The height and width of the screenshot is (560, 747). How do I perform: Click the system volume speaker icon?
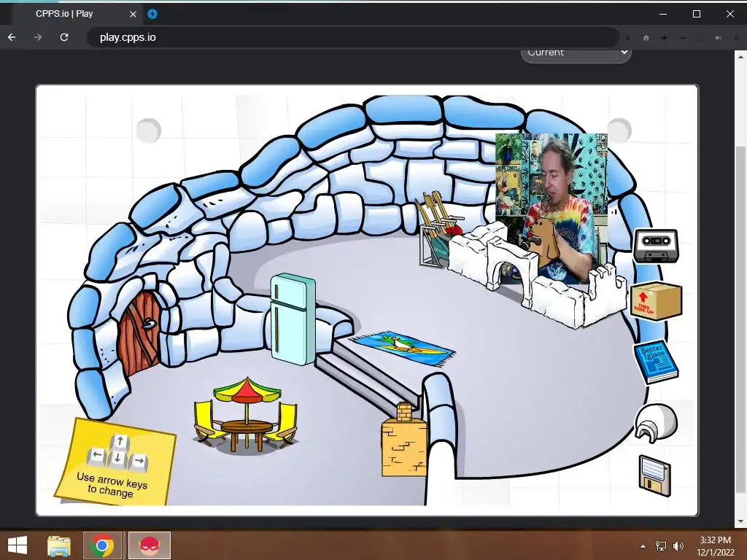tap(678, 546)
